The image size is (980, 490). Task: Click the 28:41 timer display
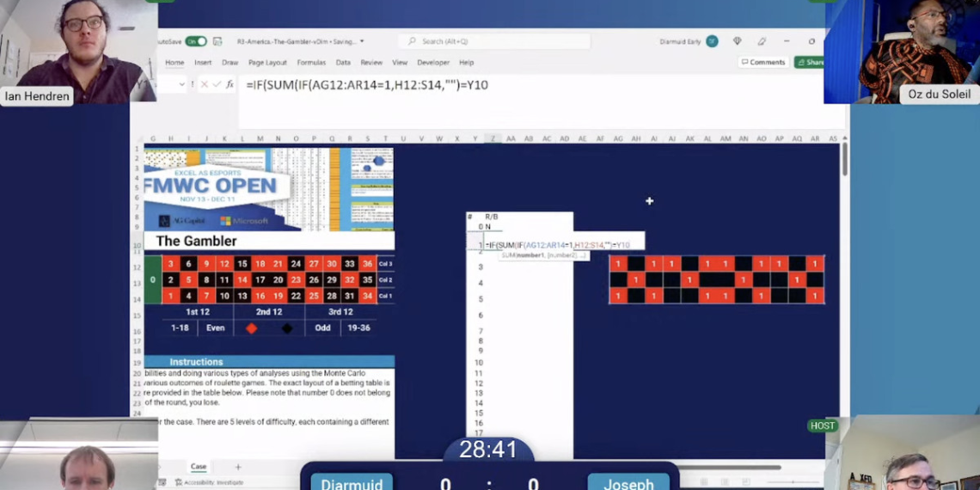[x=488, y=450]
